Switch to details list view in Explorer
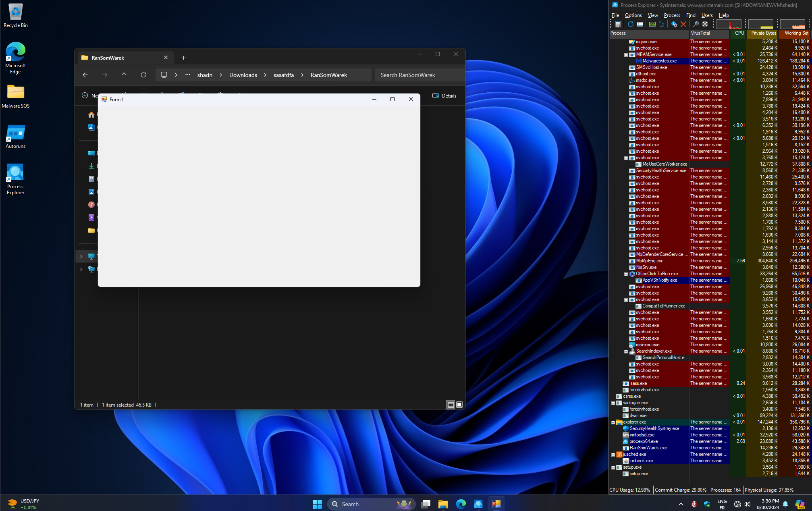This screenshot has width=812, height=511. tap(451, 405)
